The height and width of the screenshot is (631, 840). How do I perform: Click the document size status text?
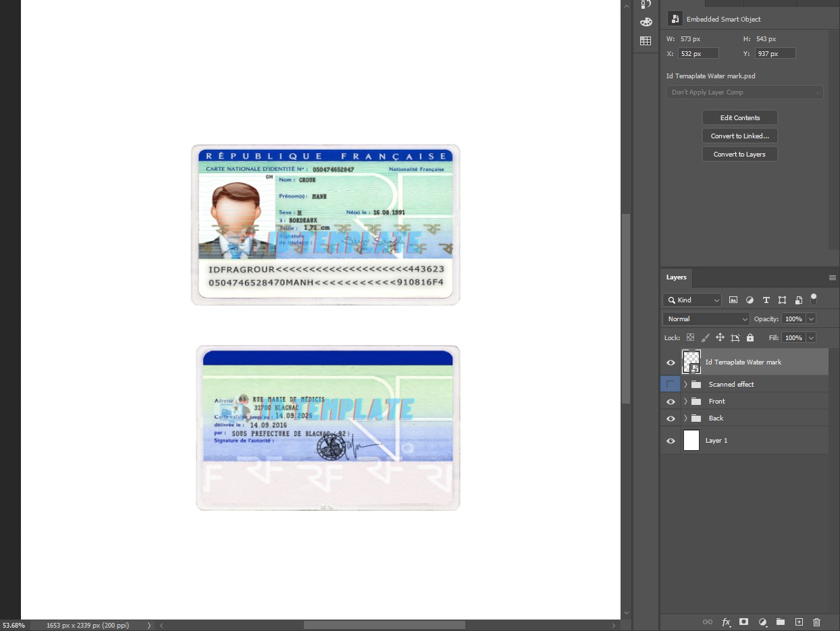coord(88,626)
